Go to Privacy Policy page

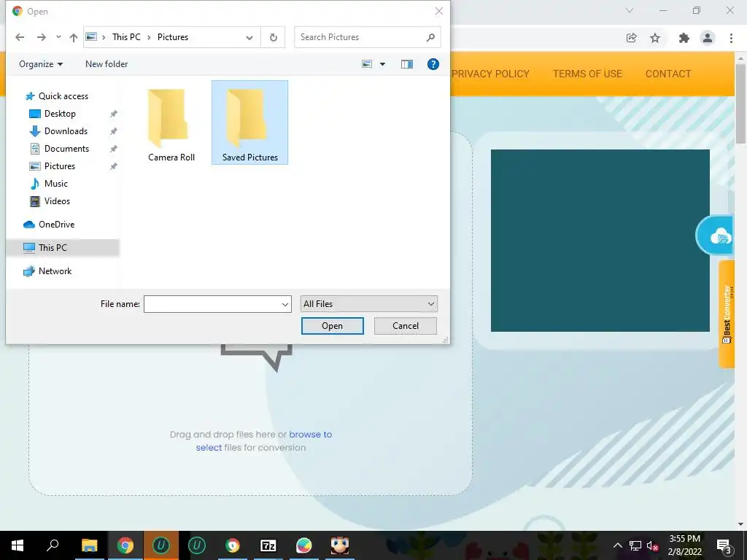491,74
